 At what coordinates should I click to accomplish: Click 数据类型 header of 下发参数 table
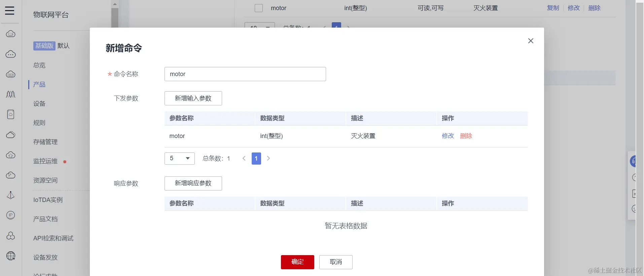272,118
